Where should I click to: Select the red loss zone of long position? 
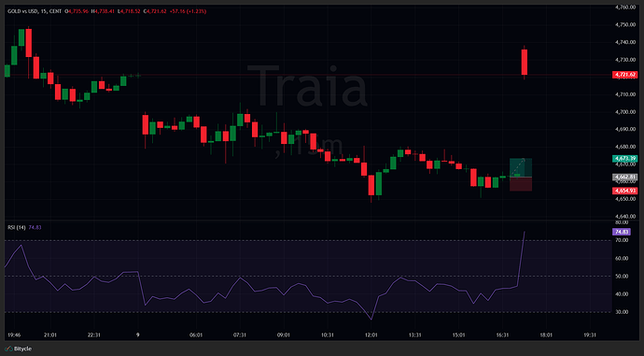[521, 184]
